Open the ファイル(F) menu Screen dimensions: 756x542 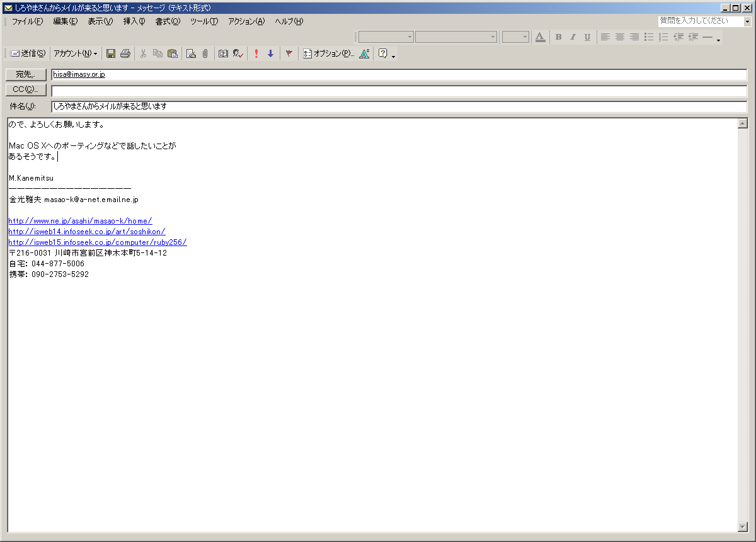[27, 21]
